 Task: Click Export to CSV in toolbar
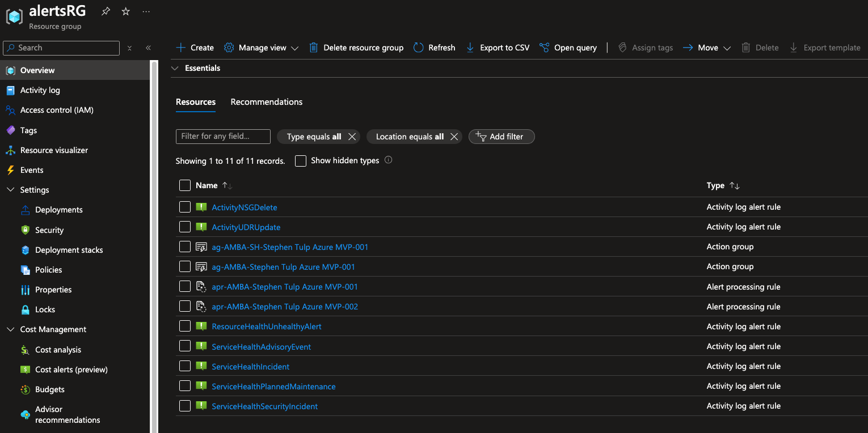click(x=498, y=48)
